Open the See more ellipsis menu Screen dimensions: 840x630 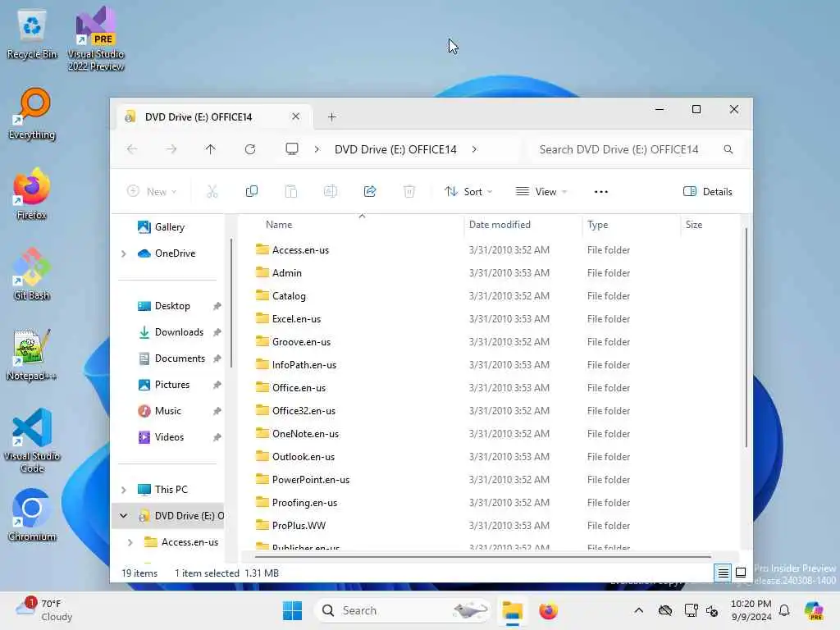(x=601, y=192)
